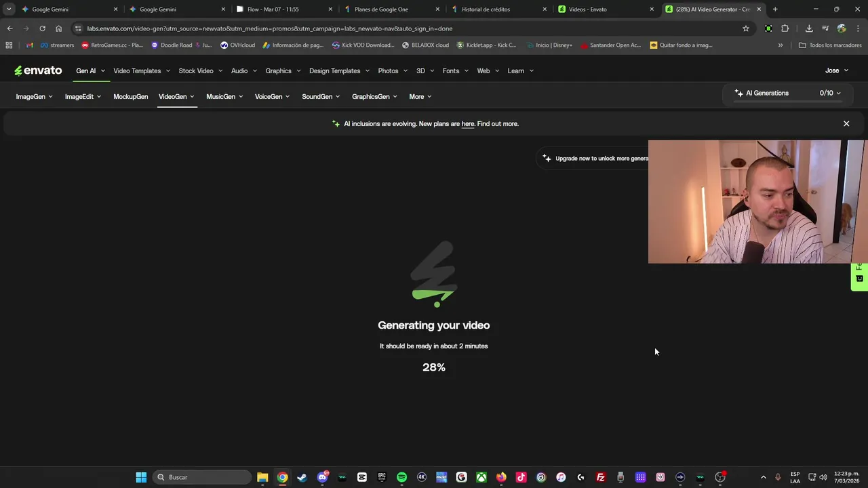
Task: Expand the Video Templates dropdown
Action: pos(142,70)
